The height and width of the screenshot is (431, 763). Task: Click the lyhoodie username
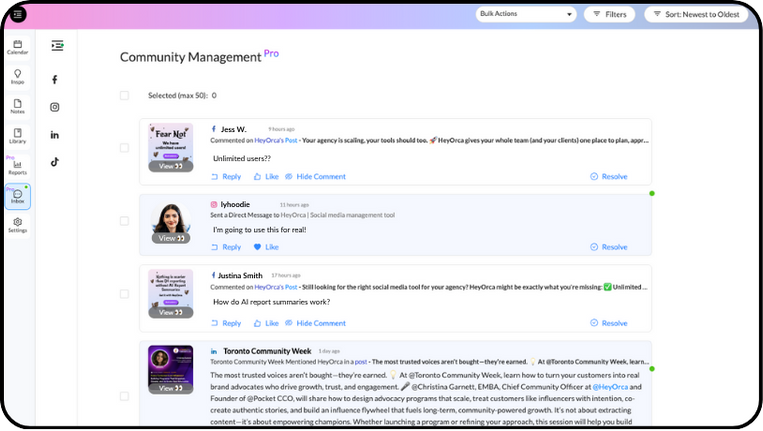click(235, 204)
